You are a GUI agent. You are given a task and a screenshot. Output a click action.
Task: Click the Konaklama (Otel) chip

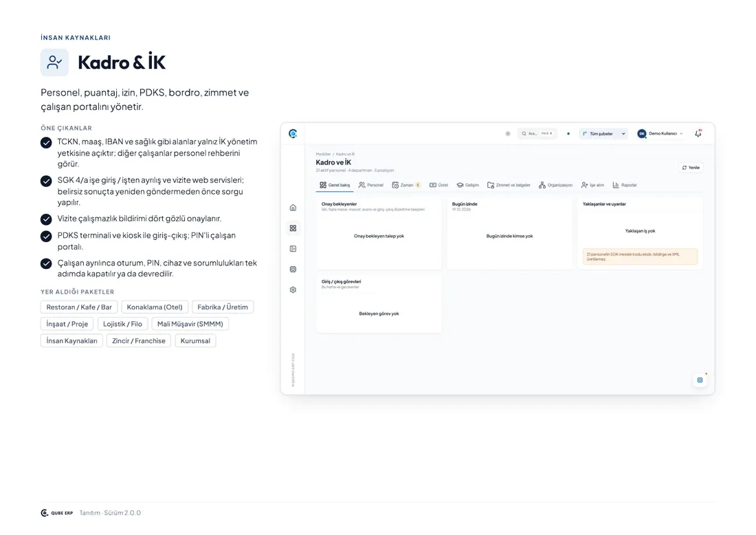(x=154, y=307)
